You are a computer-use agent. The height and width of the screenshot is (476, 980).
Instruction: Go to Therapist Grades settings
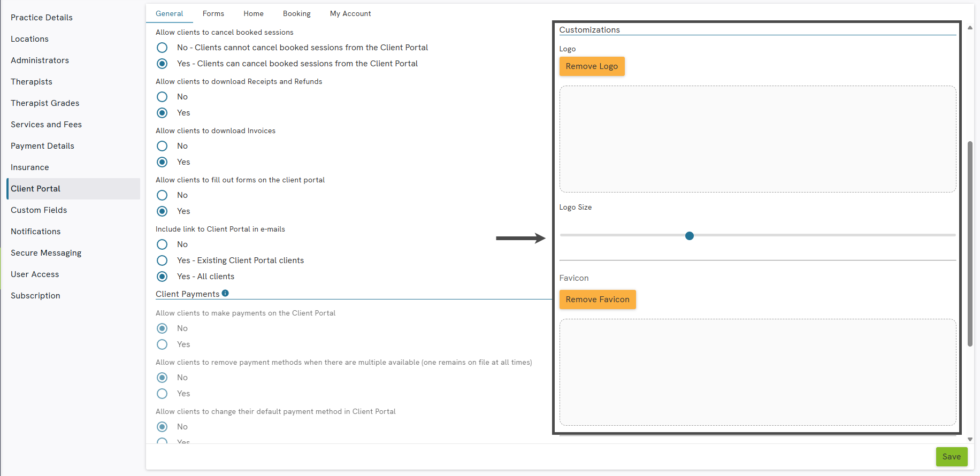click(73, 103)
